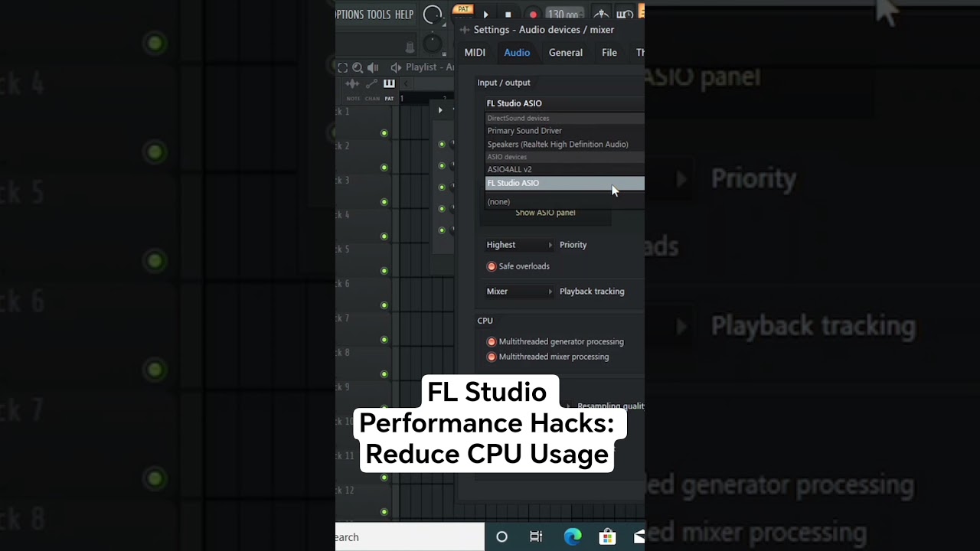Click the metronome icon in the toolbar
980x551 pixels.
[602, 15]
